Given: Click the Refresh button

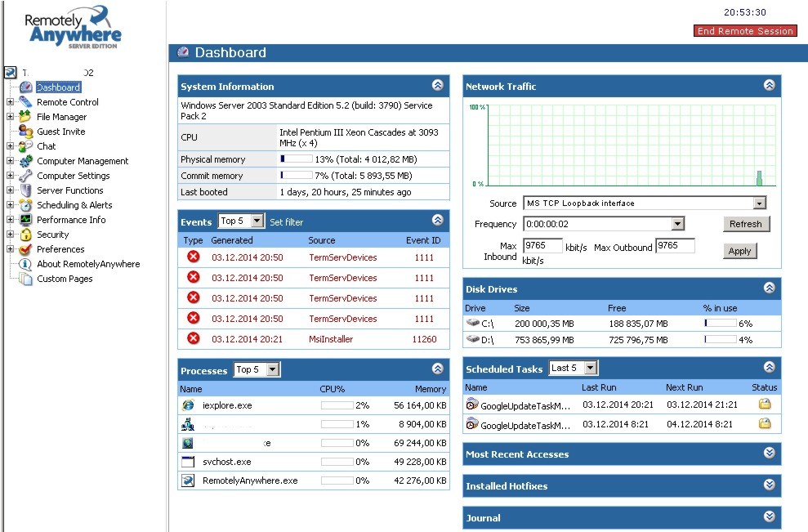Looking at the screenshot, I should (746, 224).
